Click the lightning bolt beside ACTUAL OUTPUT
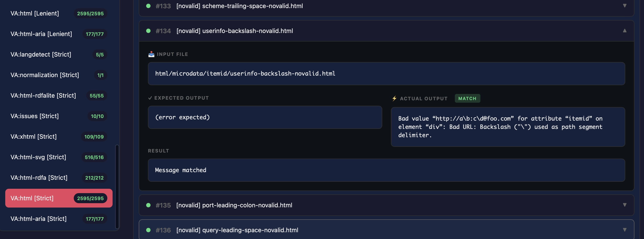The width and height of the screenshot is (644, 239). click(x=394, y=98)
